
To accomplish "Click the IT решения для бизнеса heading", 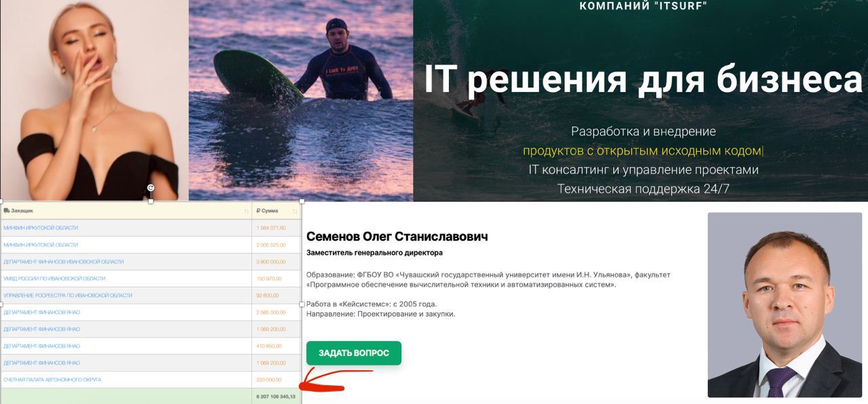I will (x=643, y=79).
